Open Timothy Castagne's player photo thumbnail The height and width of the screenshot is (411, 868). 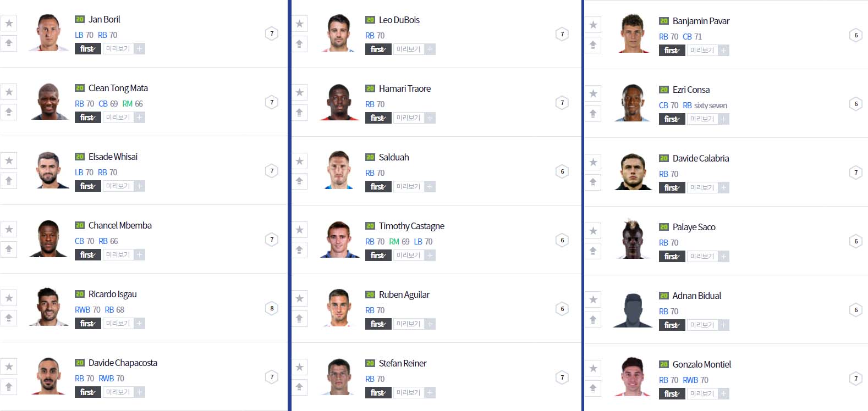click(339, 240)
